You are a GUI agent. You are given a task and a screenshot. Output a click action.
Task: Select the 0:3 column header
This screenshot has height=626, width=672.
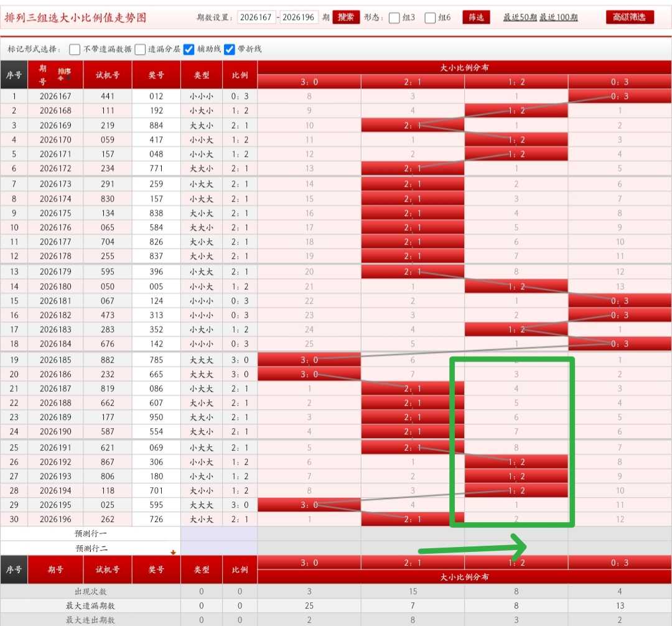(x=619, y=82)
